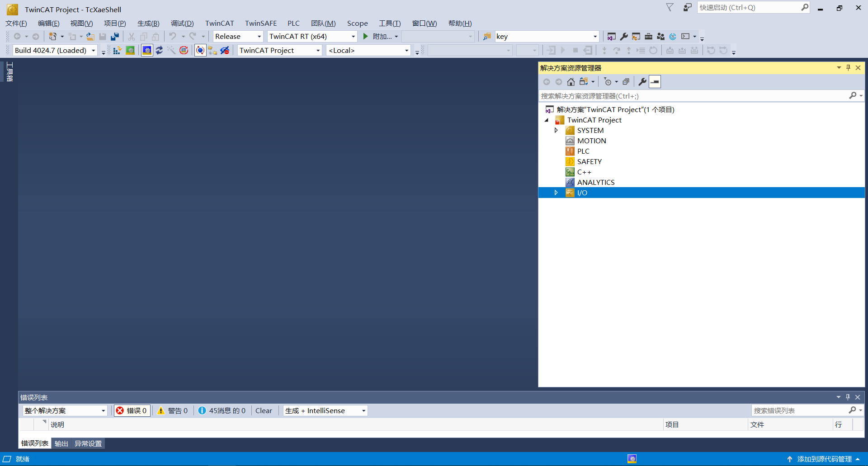Viewport: 868px width, 466px height.
Task: Toggle TwinCAT Restart in Config Mode button
Action: pyautogui.click(x=147, y=51)
